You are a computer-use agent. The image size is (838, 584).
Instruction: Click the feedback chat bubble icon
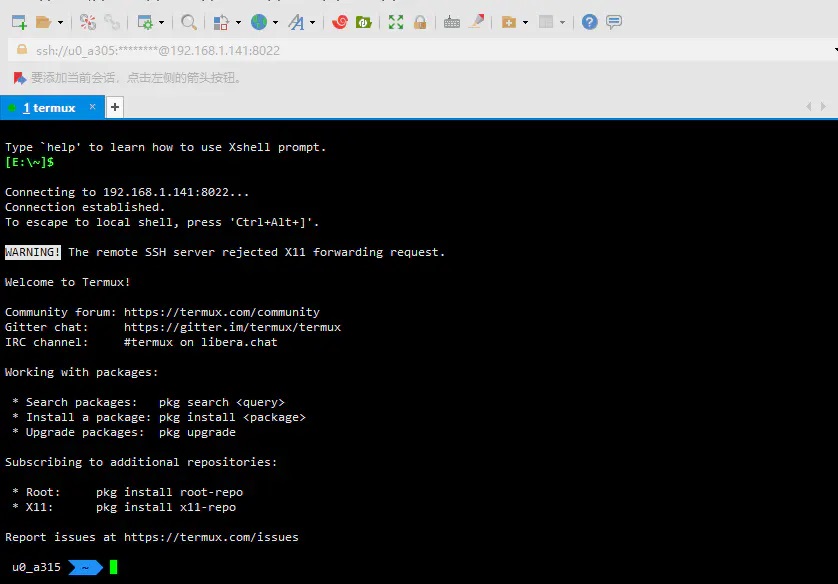(614, 22)
